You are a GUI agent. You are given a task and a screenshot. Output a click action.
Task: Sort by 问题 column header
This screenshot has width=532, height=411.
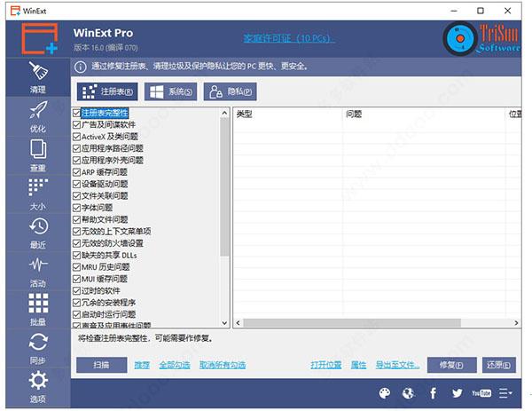coord(424,115)
